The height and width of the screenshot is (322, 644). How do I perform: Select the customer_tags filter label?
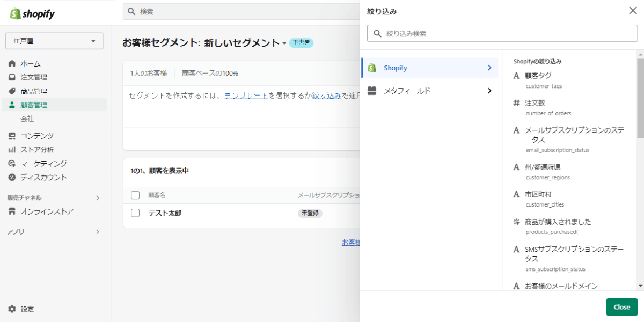pos(544,86)
